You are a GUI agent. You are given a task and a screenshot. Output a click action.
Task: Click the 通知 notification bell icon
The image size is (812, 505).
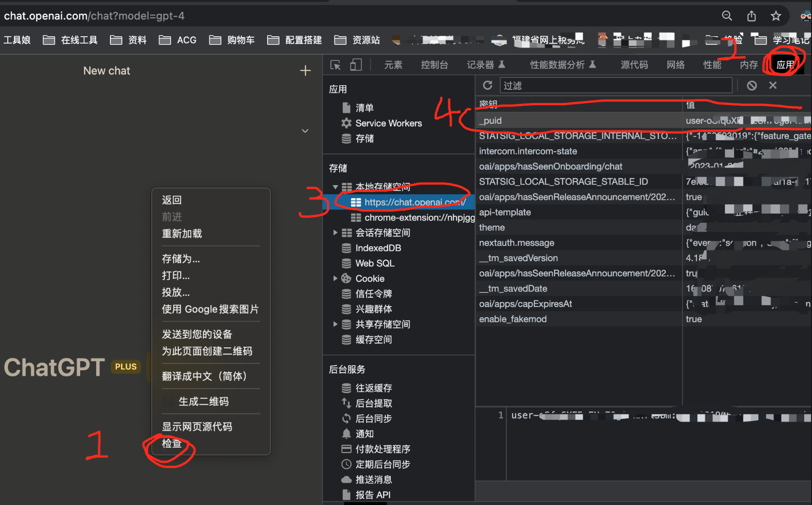[346, 434]
